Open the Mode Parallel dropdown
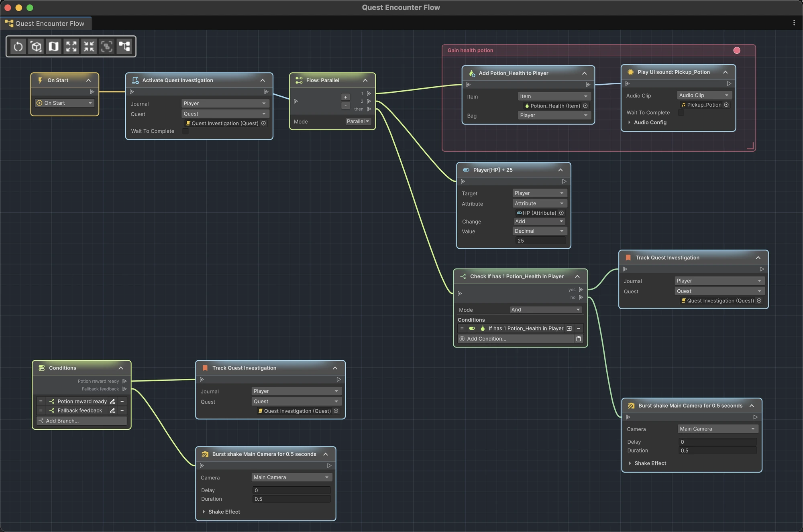This screenshot has height=532, width=803. (x=358, y=122)
